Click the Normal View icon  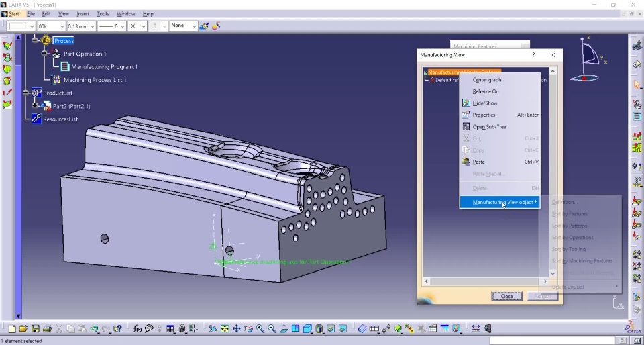click(x=284, y=329)
